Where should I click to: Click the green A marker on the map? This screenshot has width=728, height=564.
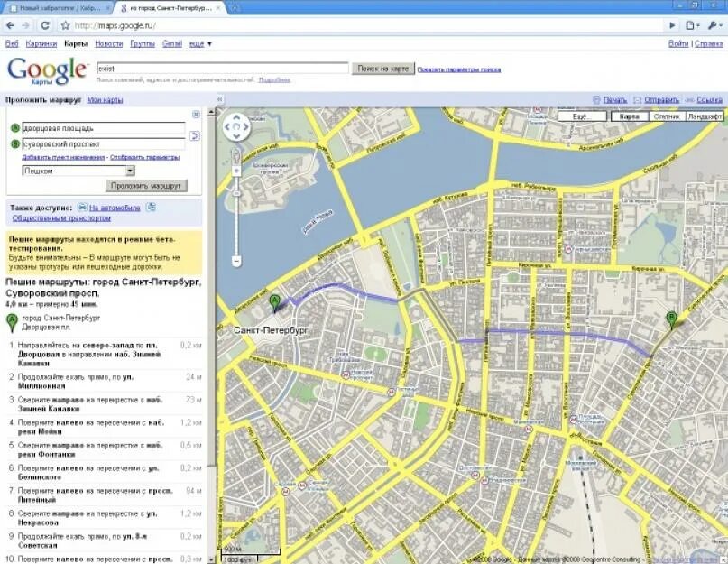point(274,303)
